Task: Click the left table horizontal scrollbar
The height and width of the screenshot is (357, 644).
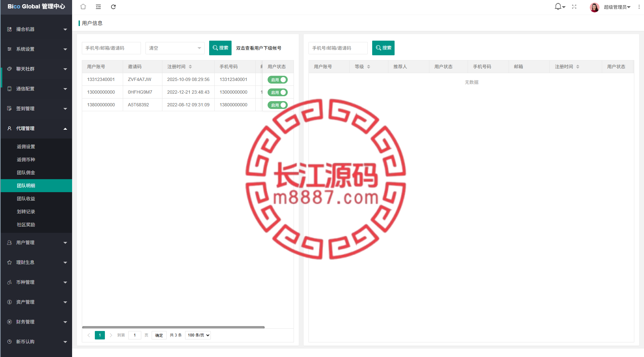Action: pyautogui.click(x=173, y=327)
